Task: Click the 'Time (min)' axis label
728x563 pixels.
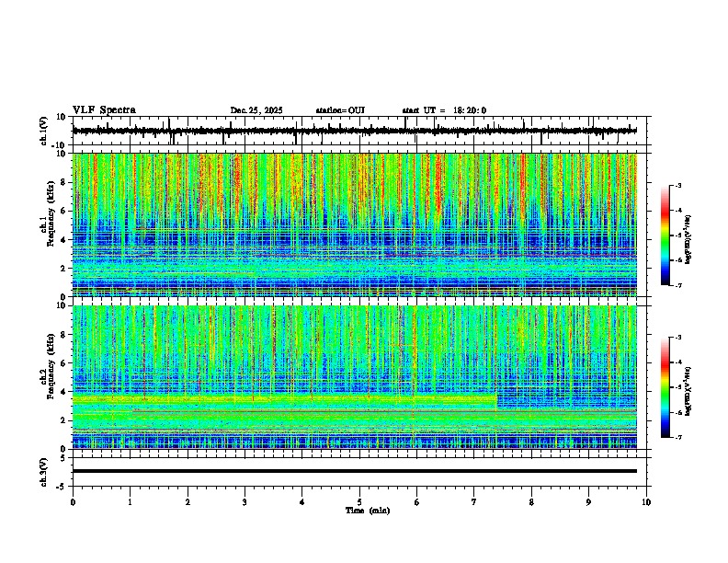Action: 368,511
